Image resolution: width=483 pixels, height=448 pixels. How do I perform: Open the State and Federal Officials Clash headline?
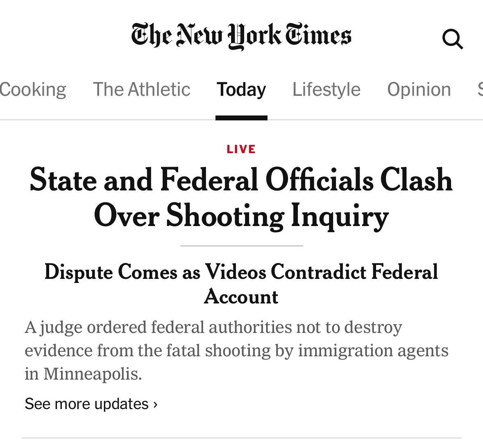[x=241, y=180]
